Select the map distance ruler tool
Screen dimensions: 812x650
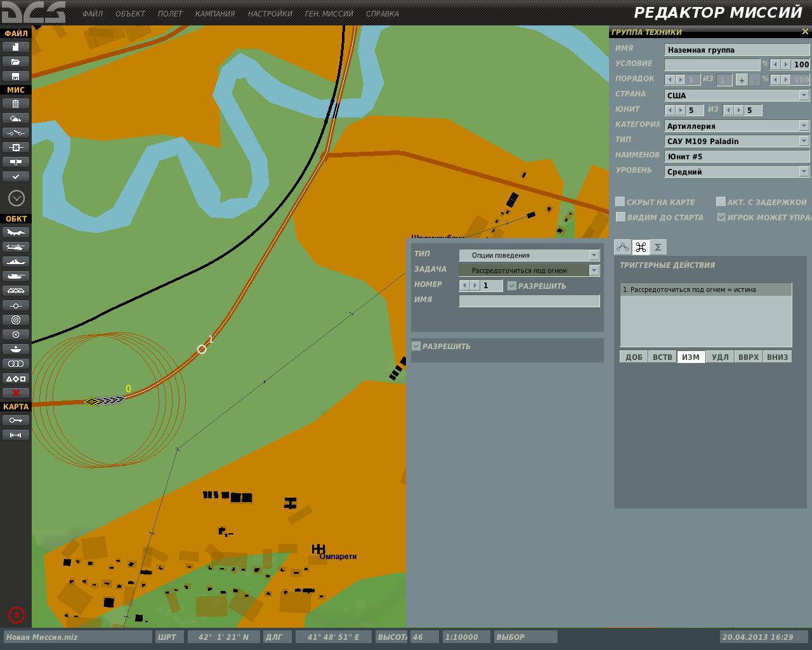(x=16, y=435)
